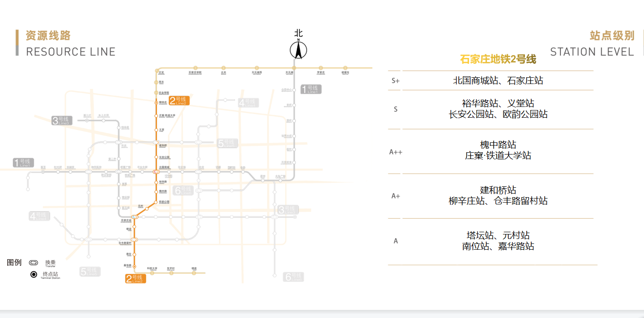
Task: Click the 石家庄学院 station label on the map
Action: pos(195,72)
